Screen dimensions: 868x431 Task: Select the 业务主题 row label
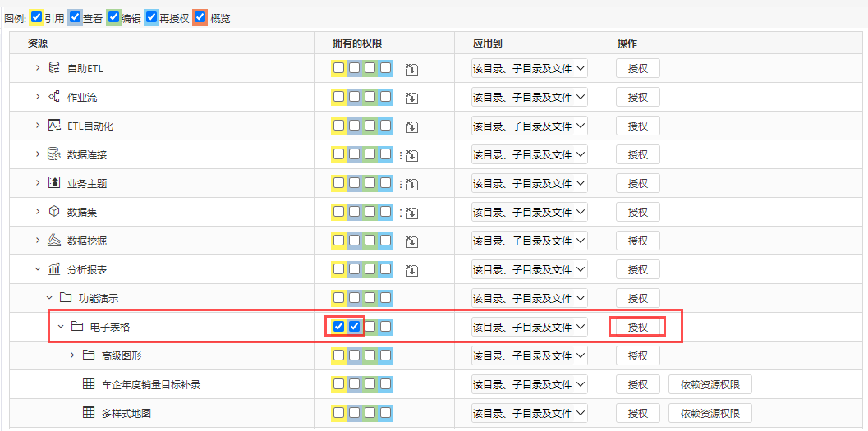tap(87, 184)
